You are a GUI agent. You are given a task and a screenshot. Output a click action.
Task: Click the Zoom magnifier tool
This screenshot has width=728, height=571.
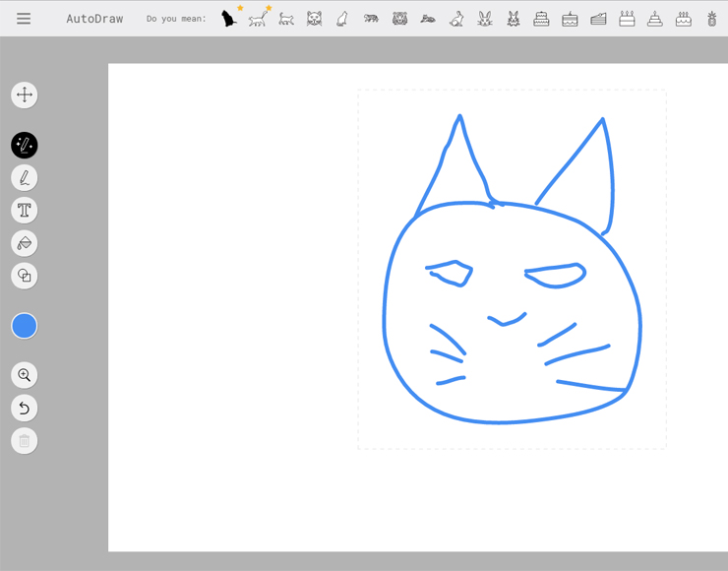click(25, 375)
